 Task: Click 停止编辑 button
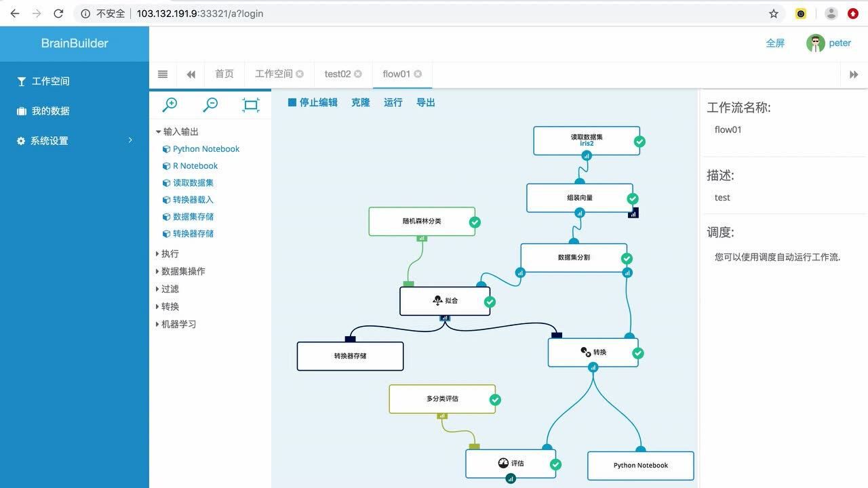pos(313,102)
